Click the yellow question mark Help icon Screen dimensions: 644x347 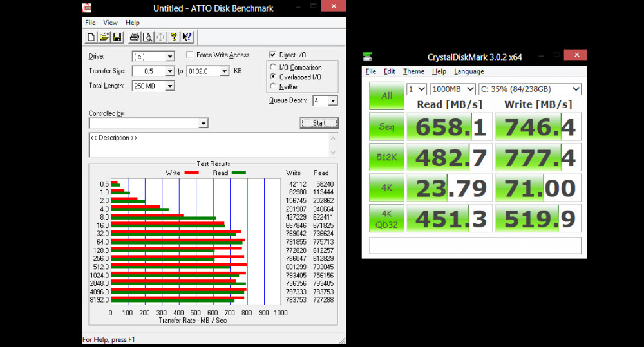[174, 37]
